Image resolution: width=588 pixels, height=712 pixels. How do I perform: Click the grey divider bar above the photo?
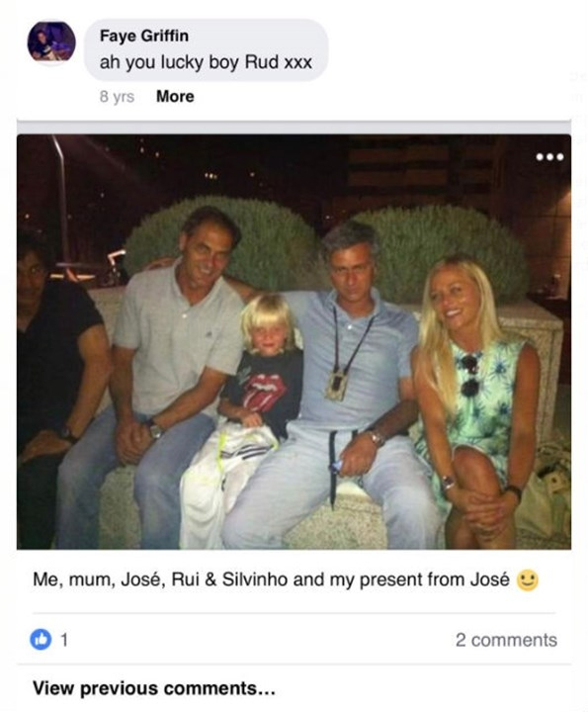(294, 127)
